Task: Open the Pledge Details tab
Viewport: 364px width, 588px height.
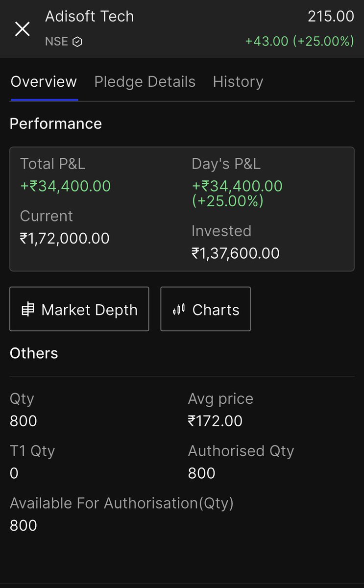Action: point(145,82)
